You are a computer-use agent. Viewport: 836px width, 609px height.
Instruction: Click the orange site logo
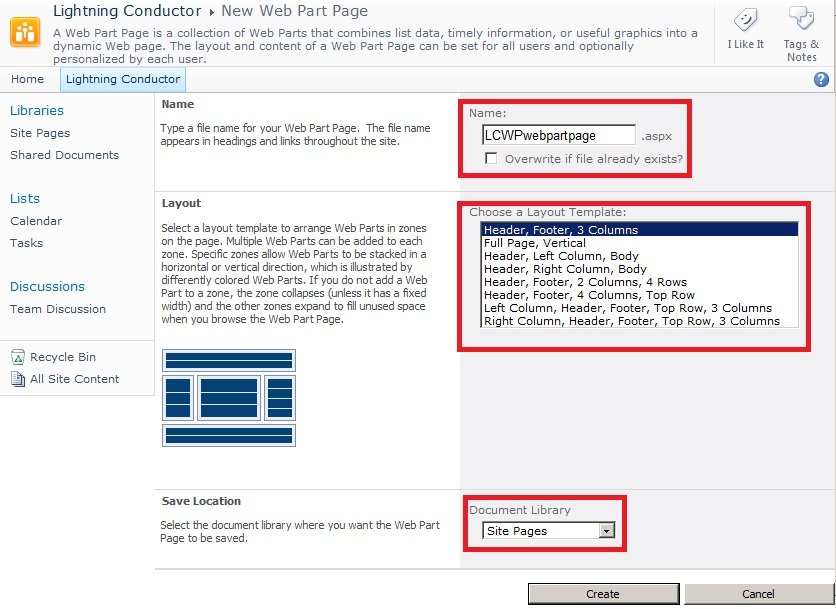[23, 30]
